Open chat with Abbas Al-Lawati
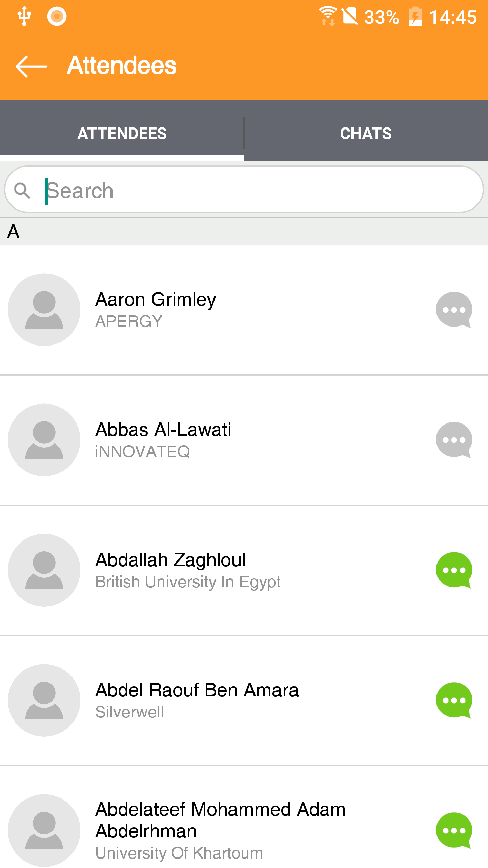 (x=454, y=440)
